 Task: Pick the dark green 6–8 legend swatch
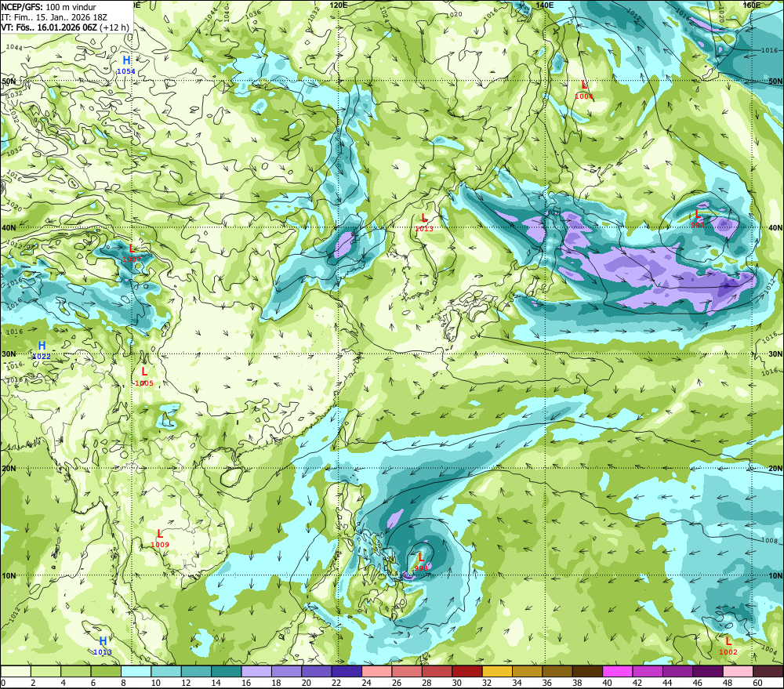click(x=106, y=671)
